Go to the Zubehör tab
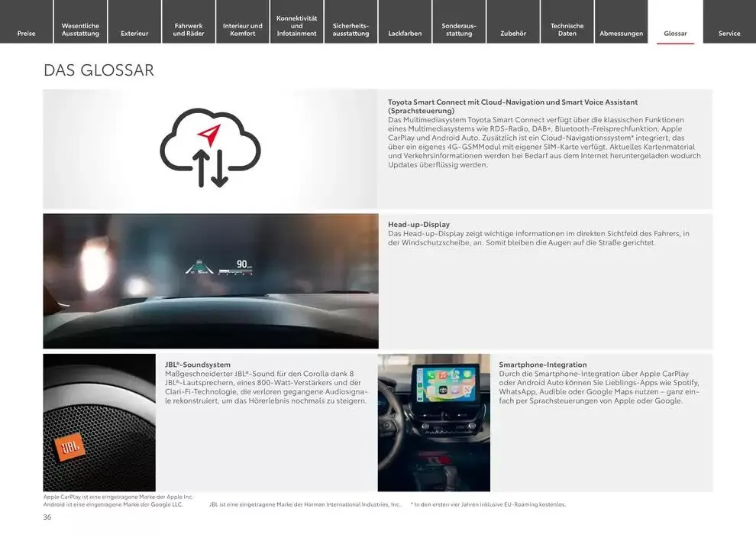Screen dimensions: 756x535 tap(513, 33)
